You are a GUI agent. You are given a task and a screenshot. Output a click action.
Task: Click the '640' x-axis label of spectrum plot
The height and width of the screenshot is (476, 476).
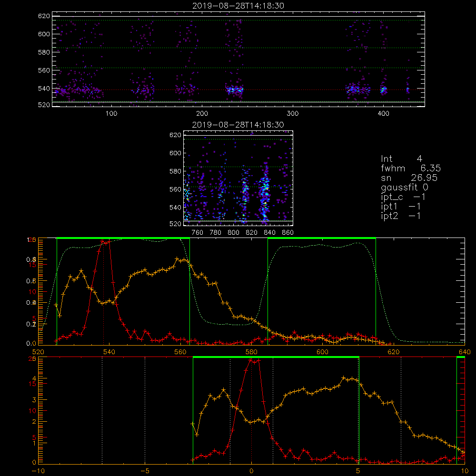tap(465, 352)
